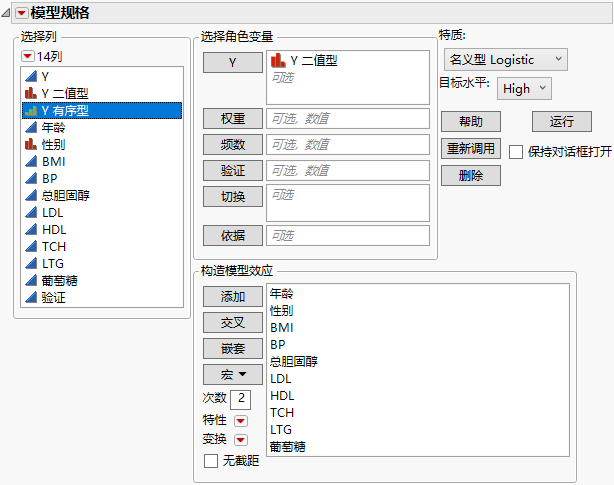Click the continuous icon beside 验证 column
Viewport: 614px width, 485px height.
tap(31, 297)
